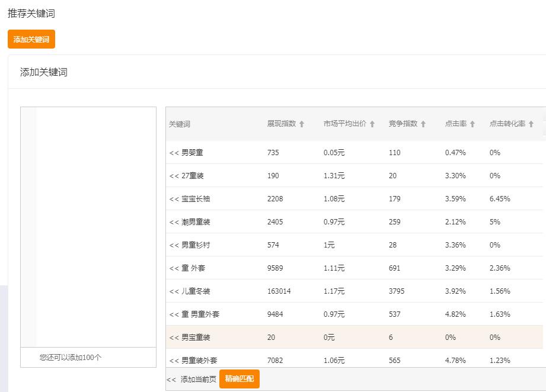
Task: Click competition index 691
Action: (394, 268)
